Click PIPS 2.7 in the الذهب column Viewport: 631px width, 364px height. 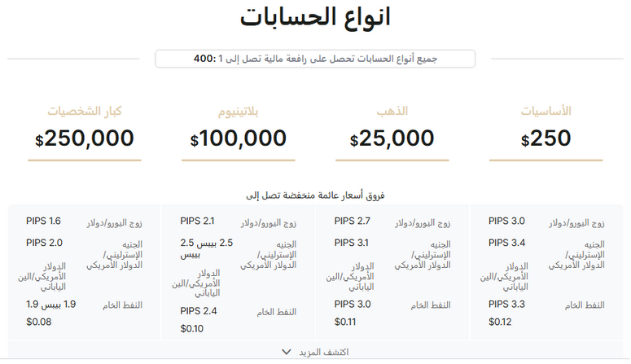point(352,221)
